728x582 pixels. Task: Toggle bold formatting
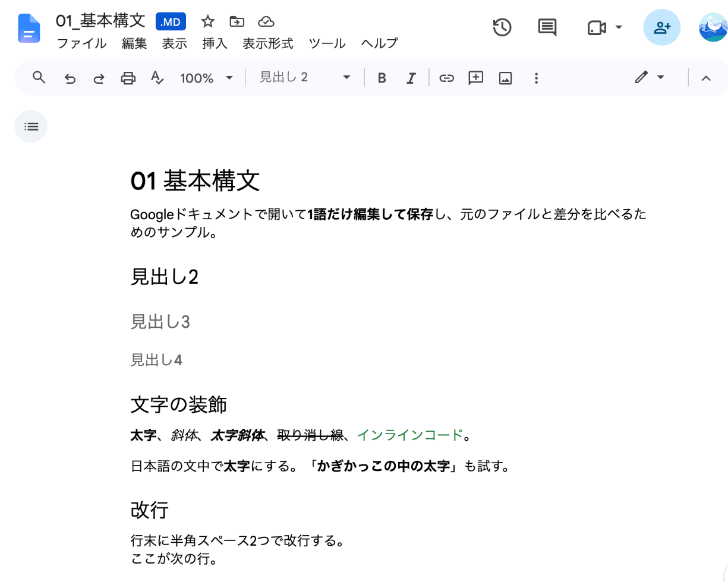point(382,78)
